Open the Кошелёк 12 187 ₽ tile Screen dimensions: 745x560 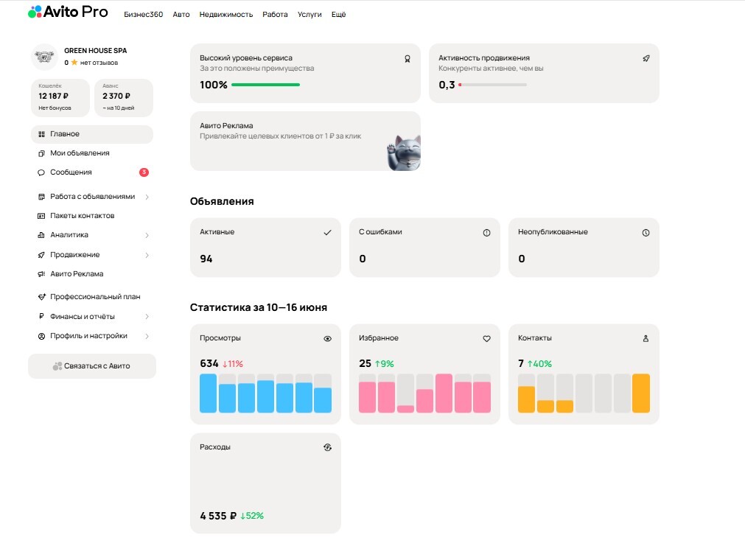[x=60, y=98]
